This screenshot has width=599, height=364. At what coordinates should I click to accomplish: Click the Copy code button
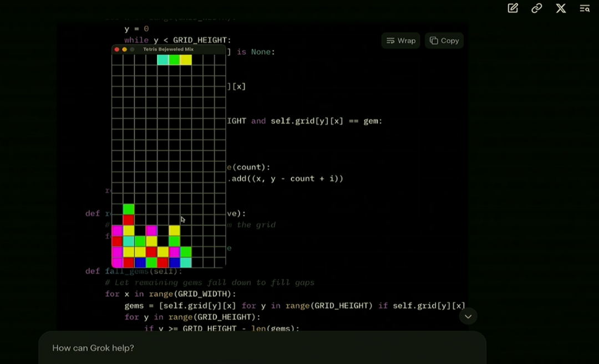coord(444,40)
